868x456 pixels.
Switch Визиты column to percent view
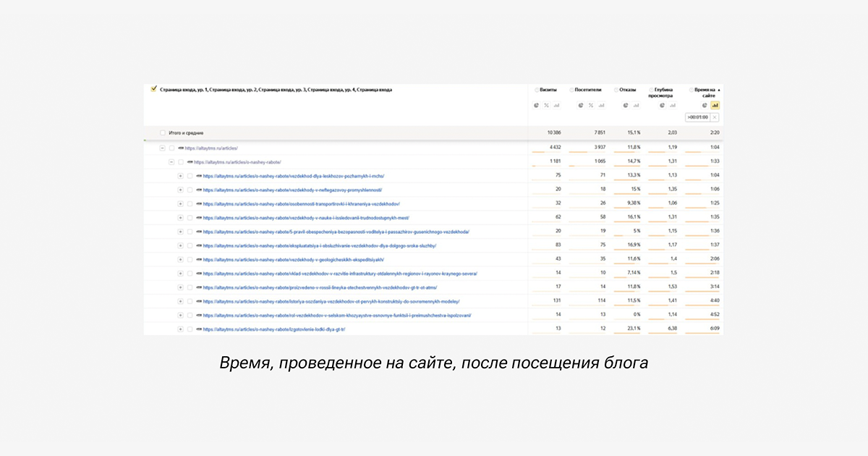pyautogui.click(x=547, y=105)
